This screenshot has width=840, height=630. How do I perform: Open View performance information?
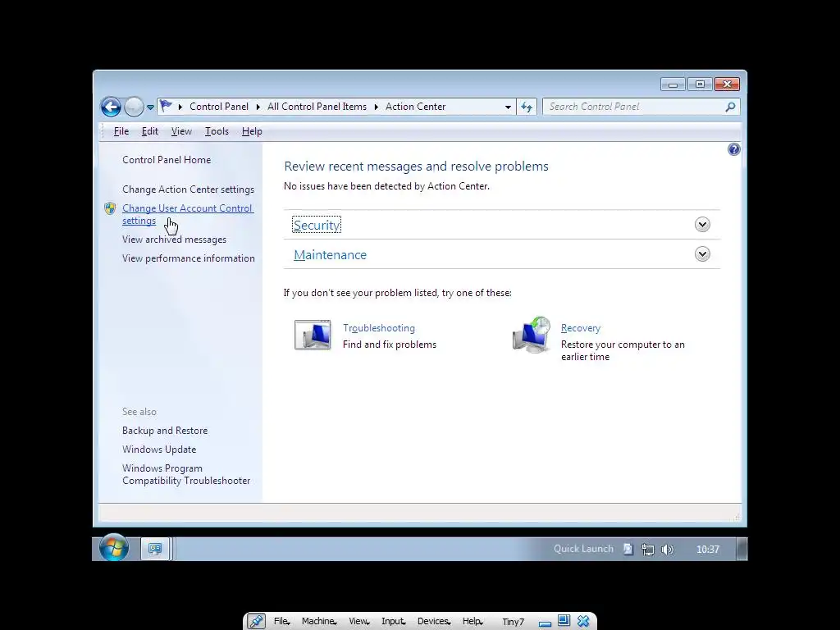[x=189, y=258]
